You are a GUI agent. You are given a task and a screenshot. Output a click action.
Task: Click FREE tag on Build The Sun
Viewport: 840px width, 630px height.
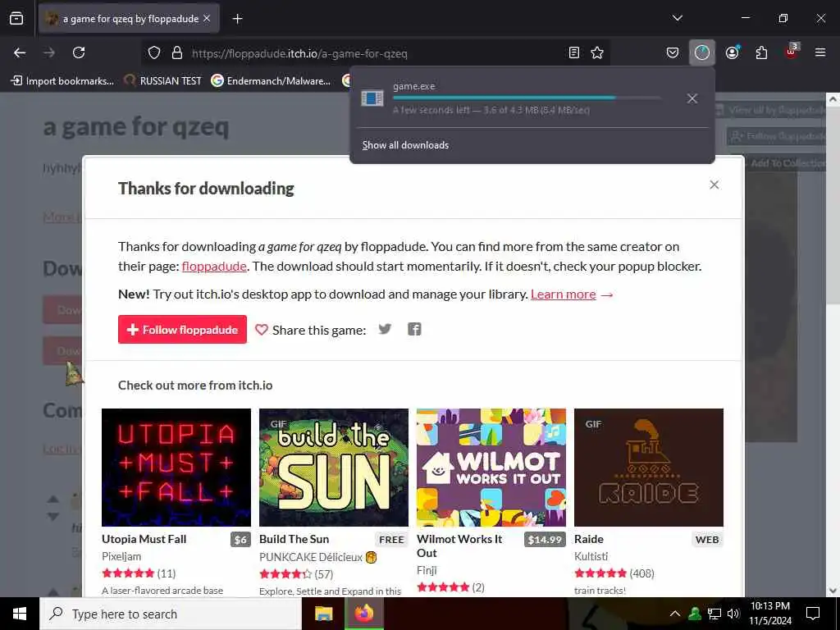391,540
